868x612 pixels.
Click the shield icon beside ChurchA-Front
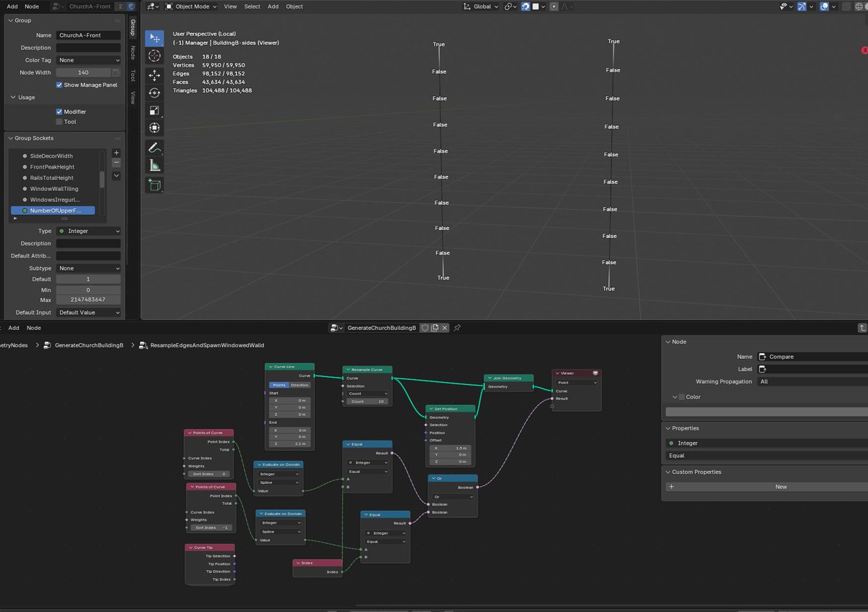coord(131,6)
